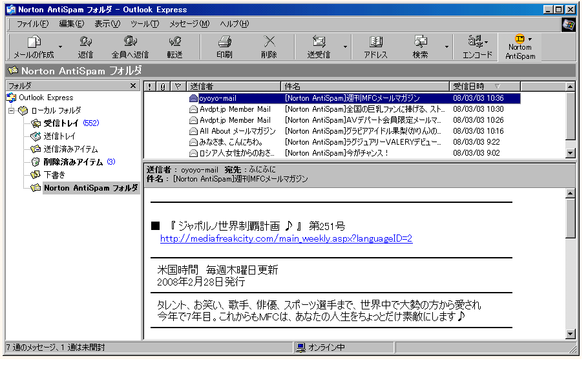588x365 pixels.
Task: Open the ファイル(F) menu
Action: [32, 24]
